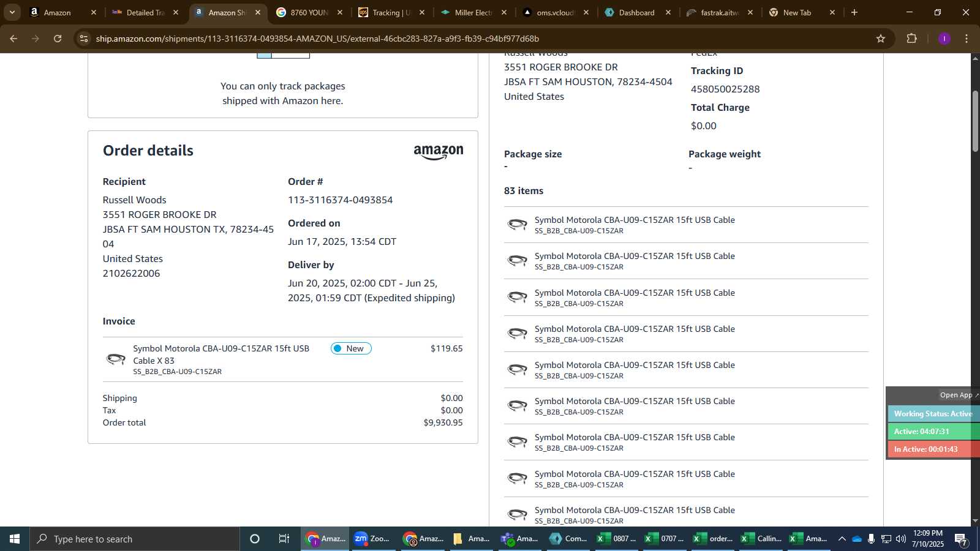Close the Amazon Shipping active tab
The image size is (980, 551).
tap(258, 12)
